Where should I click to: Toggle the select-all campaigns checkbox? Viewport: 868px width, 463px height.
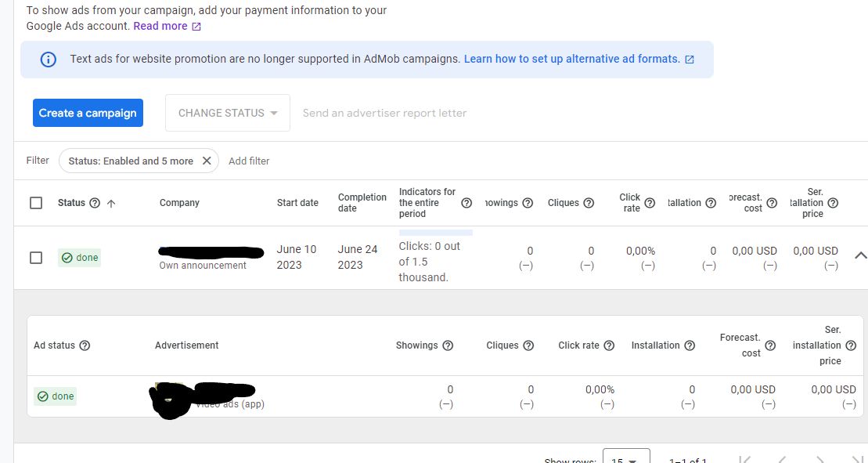point(36,203)
